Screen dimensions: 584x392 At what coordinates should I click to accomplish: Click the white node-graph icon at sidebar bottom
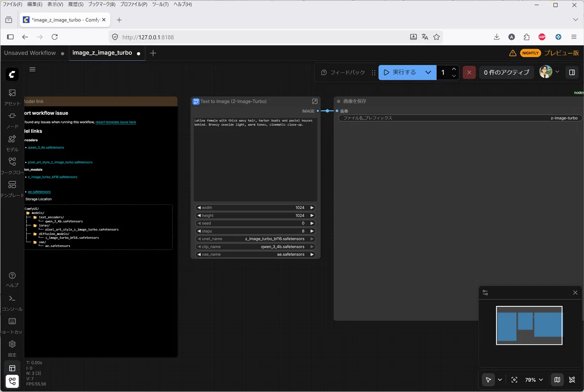pyautogui.click(x=12, y=381)
